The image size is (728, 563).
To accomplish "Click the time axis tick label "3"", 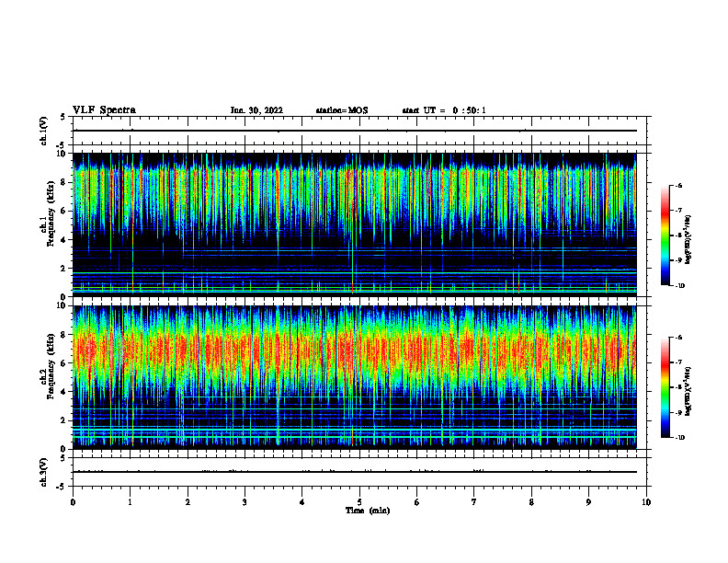I will (x=245, y=502).
